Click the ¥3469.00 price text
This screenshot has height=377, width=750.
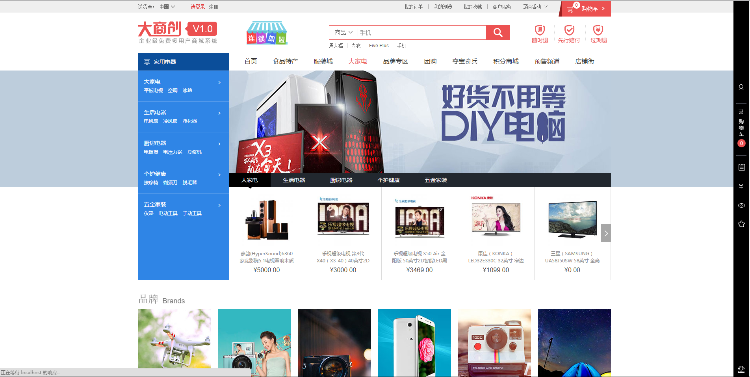click(x=419, y=270)
